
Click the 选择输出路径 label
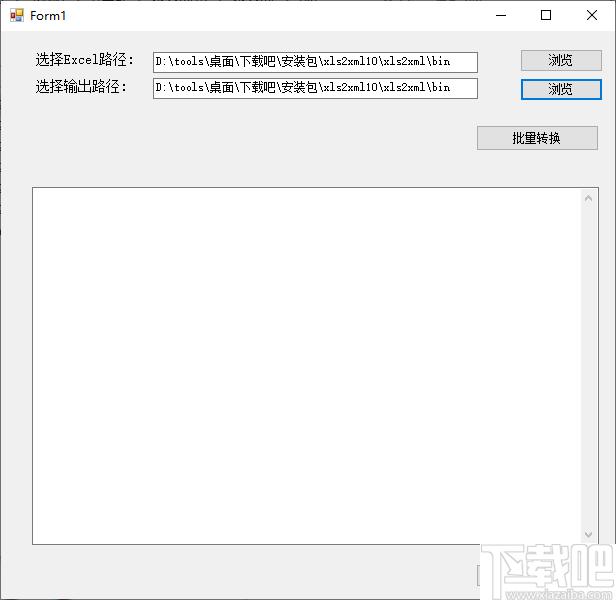[x=81, y=86]
